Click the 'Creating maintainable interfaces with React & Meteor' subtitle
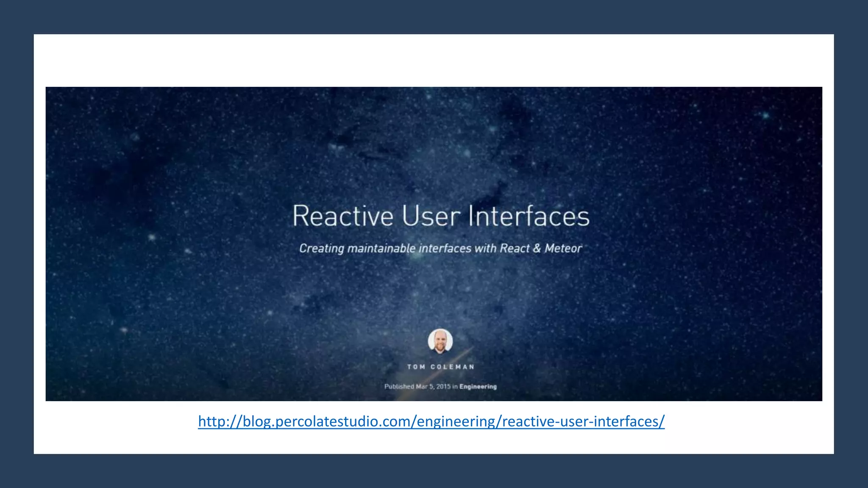Image resolution: width=868 pixels, height=488 pixels. [x=440, y=248]
